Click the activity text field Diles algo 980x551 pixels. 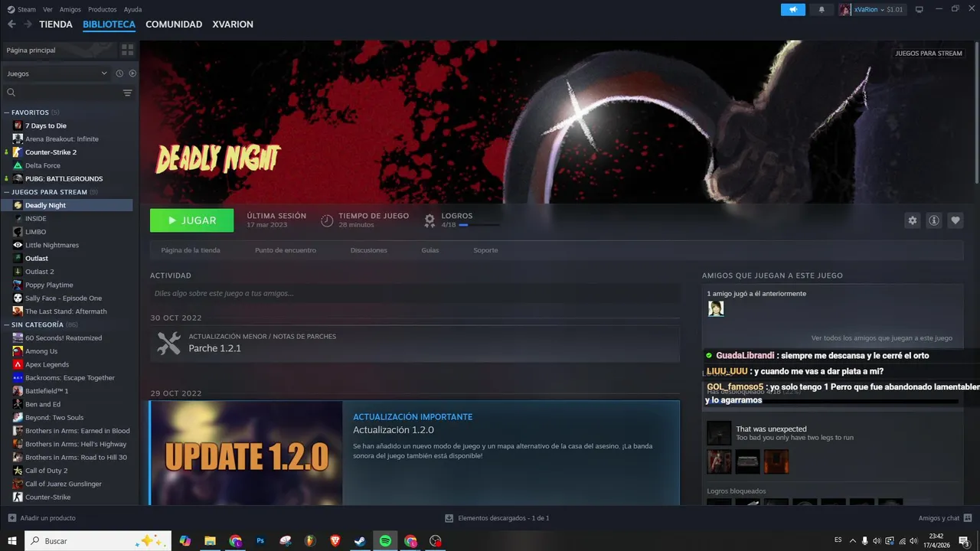pyautogui.click(x=415, y=293)
